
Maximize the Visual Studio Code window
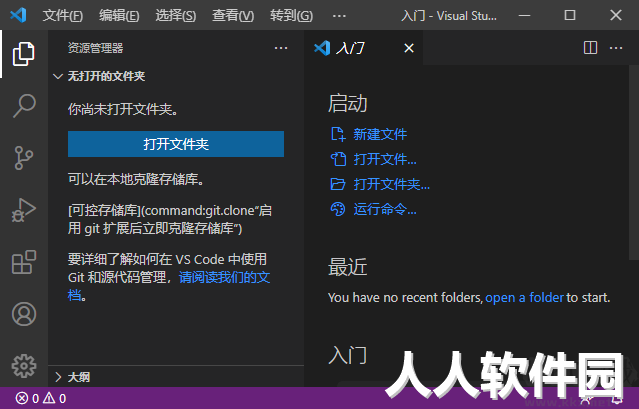[570, 15]
